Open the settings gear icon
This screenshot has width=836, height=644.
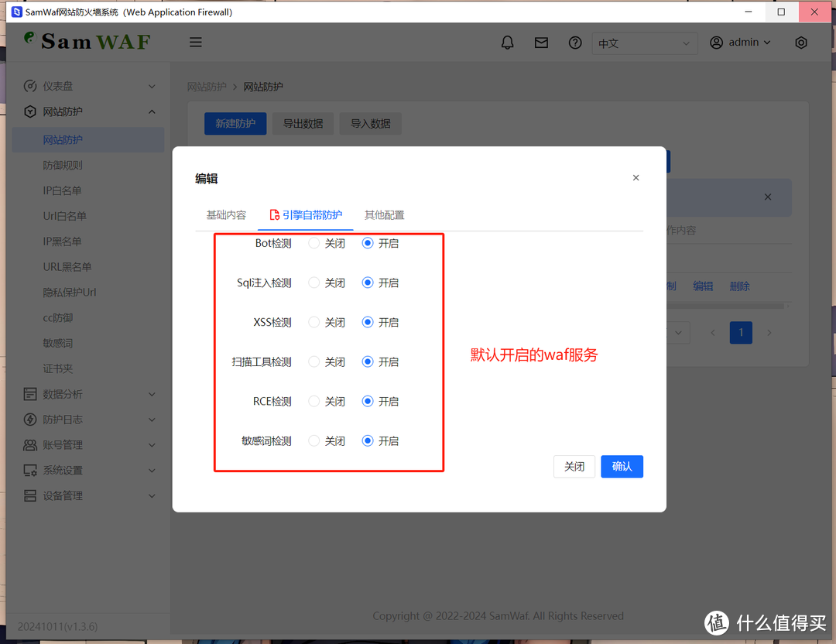pos(801,42)
